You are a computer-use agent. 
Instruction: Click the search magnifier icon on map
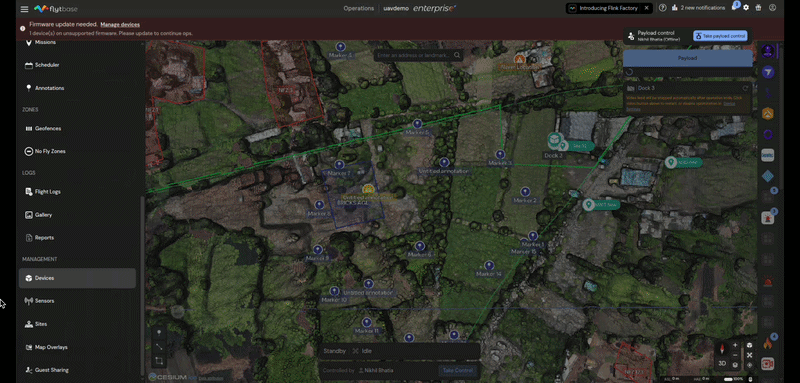[x=457, y=55]
